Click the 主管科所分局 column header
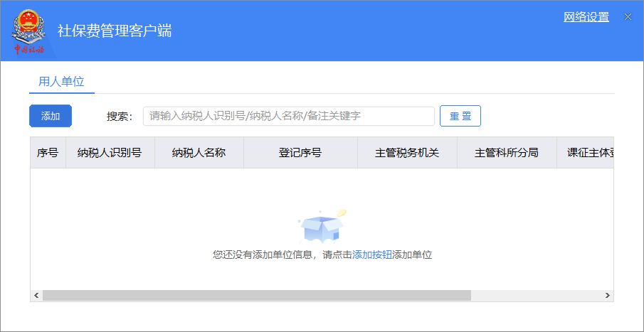Viewport: 644px width, 332px height. point(506,152)
